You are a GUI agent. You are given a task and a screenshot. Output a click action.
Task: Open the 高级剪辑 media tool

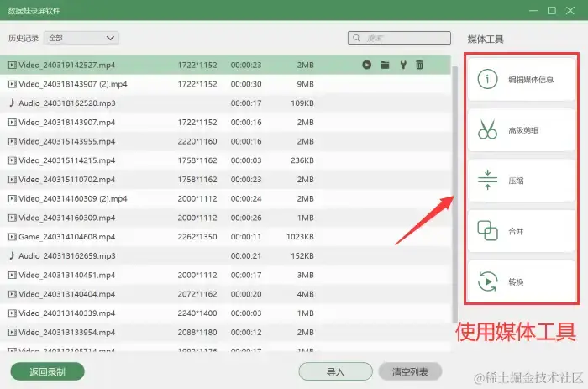point(522,129)
